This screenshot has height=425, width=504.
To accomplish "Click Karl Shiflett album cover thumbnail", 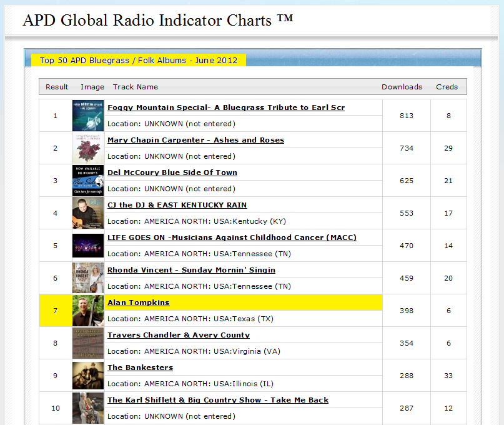I will [88, 408].
